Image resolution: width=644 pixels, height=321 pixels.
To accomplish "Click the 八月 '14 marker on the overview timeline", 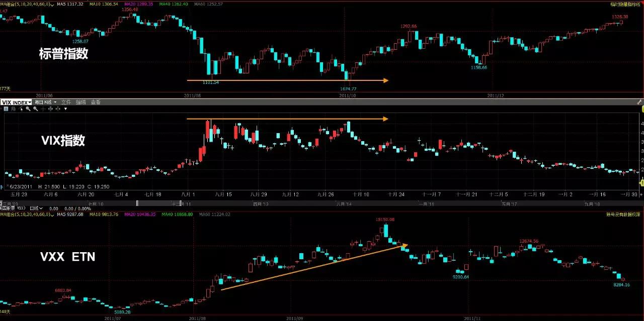I will 344,204.
